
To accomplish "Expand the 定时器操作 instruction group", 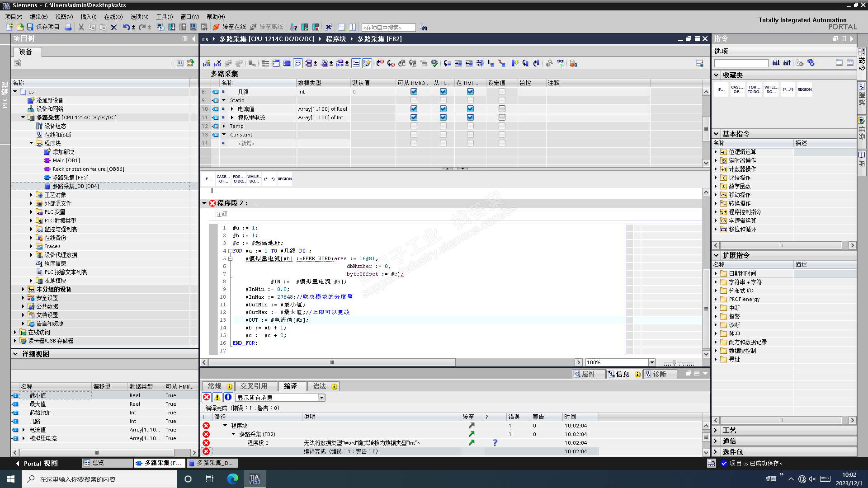I will pyautogui.click(x=716, y=160).
